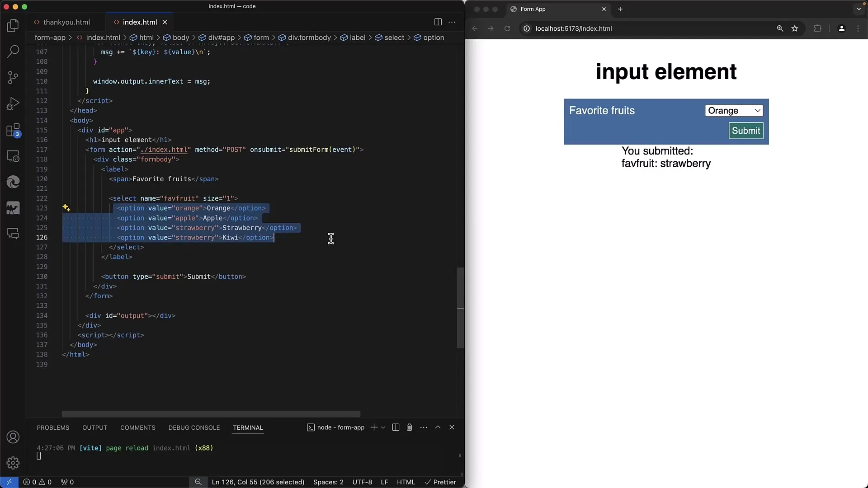Screen dimensions: 868x488
Task: Open the Favorite fruits dropdown menu
Action: (x=734, y=110)
